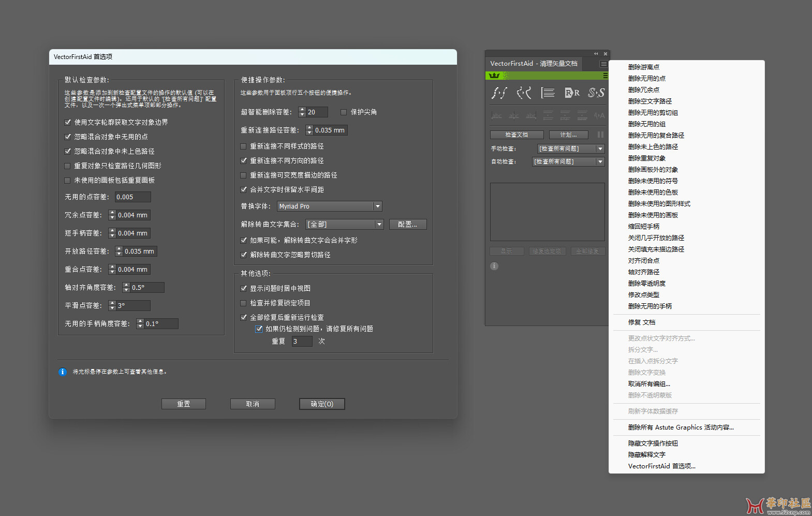
Task: Open the 自动检查 dropdown in panel
Action: click(568, 161)
